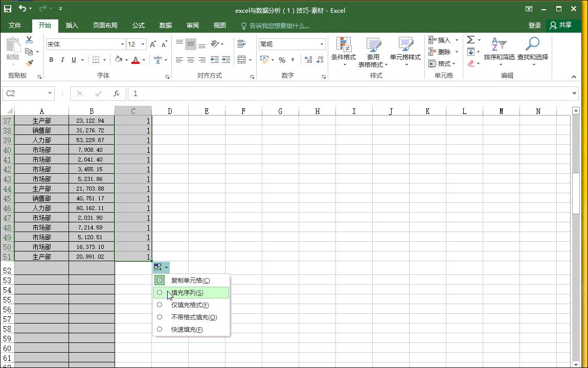Toggle italic formatting
Image resolution: width=588 pixels, height=368 pixels.
click(62, 60)
